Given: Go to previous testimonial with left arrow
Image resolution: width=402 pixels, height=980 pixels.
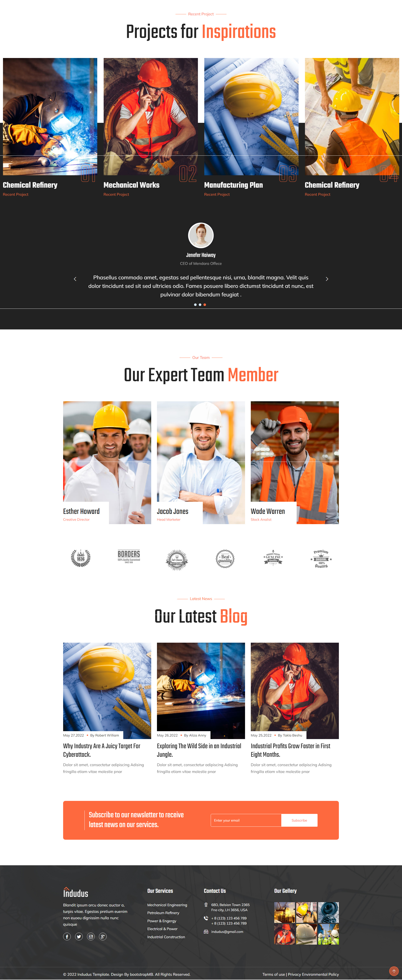Looking at the screenshot, I should point(75,279).
